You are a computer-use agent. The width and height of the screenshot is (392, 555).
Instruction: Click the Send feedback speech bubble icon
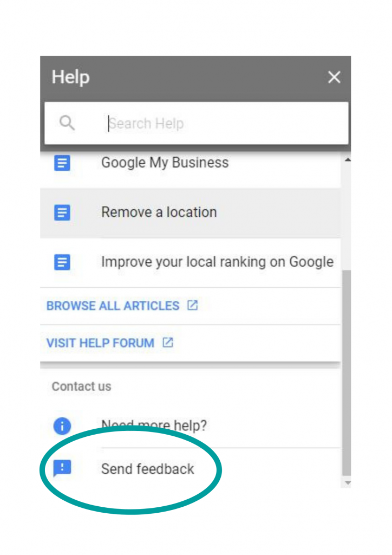point(62,469)
